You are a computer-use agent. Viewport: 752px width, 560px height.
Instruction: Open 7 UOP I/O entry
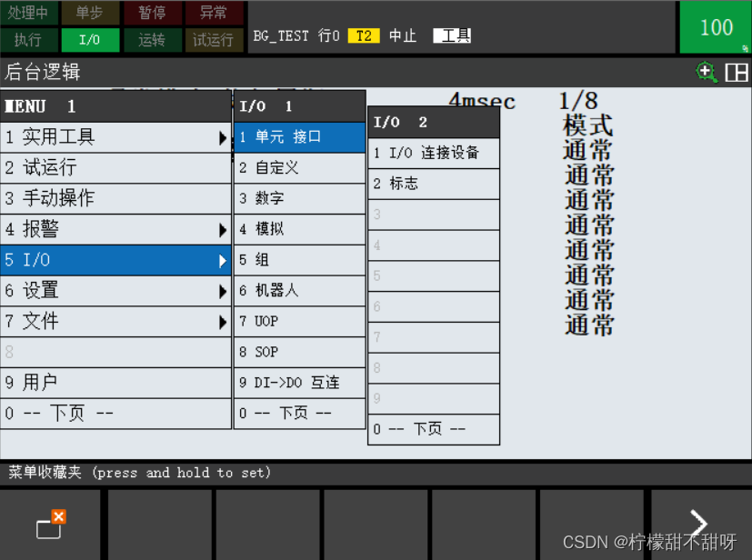pyautogui.click(x=300, y=322)
